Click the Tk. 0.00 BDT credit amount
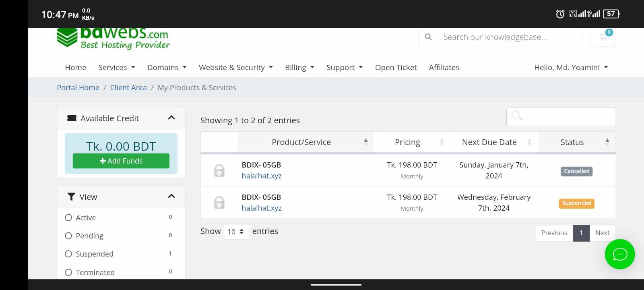The height and width of the screenshot is (290, 644). [121, 146]
